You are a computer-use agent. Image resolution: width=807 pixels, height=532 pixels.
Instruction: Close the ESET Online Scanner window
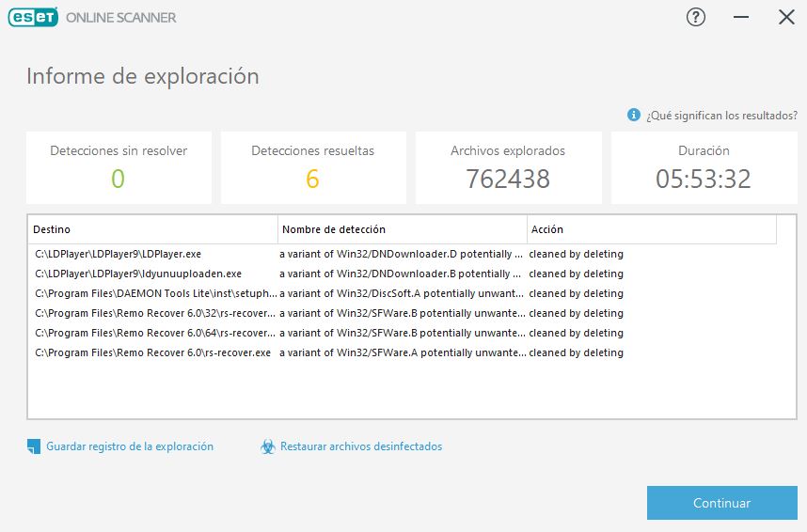tap(786, 17)
